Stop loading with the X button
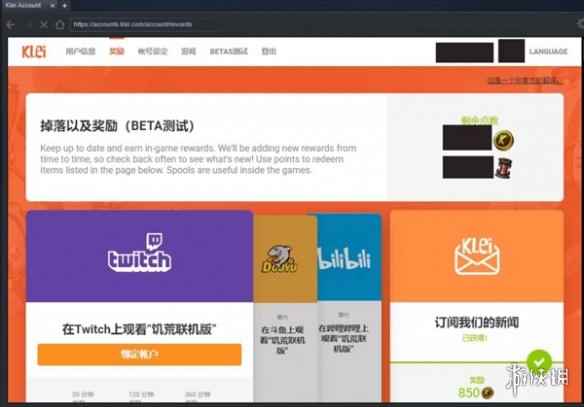Screen dimensions: 584x407 point(44,25)
